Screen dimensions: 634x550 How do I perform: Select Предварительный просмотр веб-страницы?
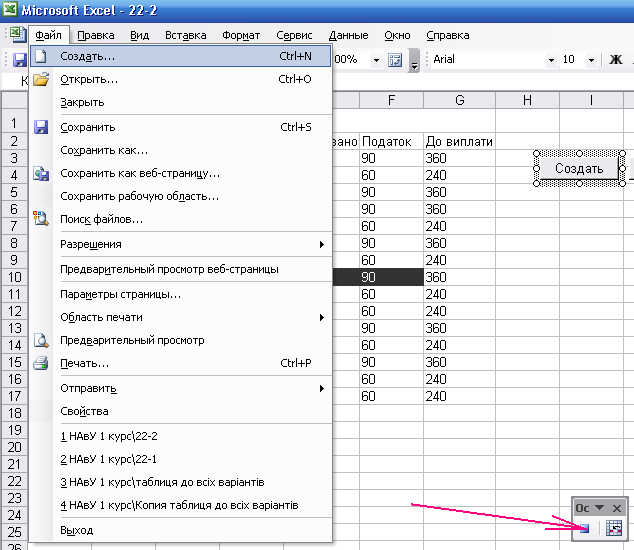pos(181,269)
